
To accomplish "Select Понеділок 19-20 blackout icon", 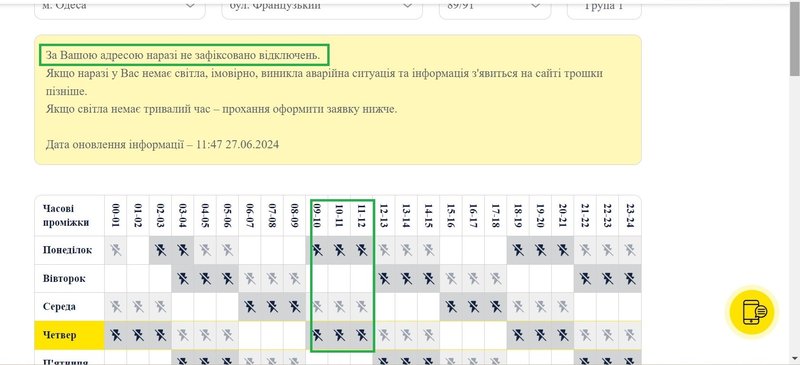I will coord(540,250).
